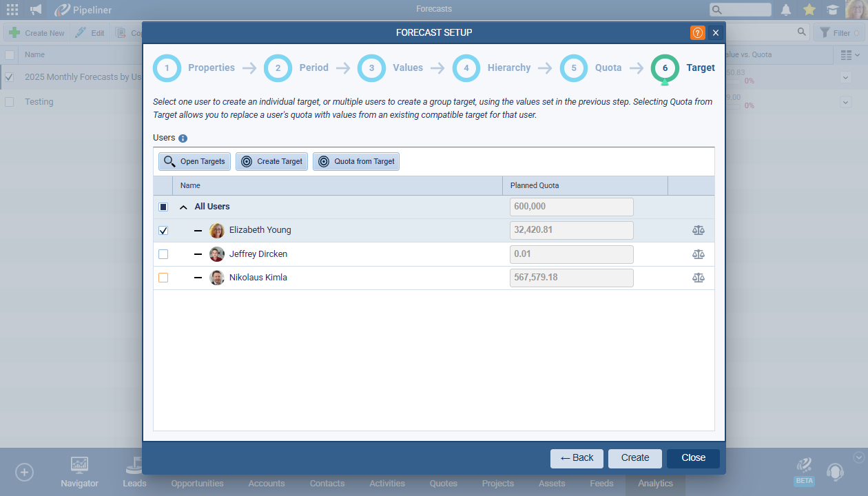Image resolution: width=868 pixels, height=496 pixels.
Task: Click the Create button
Action: [x=634, y=458]
